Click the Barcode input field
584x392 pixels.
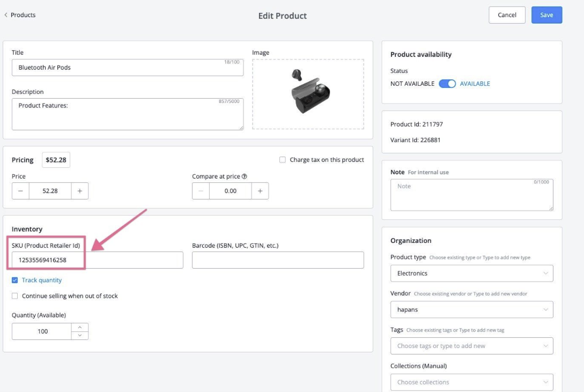coord(278,260)
